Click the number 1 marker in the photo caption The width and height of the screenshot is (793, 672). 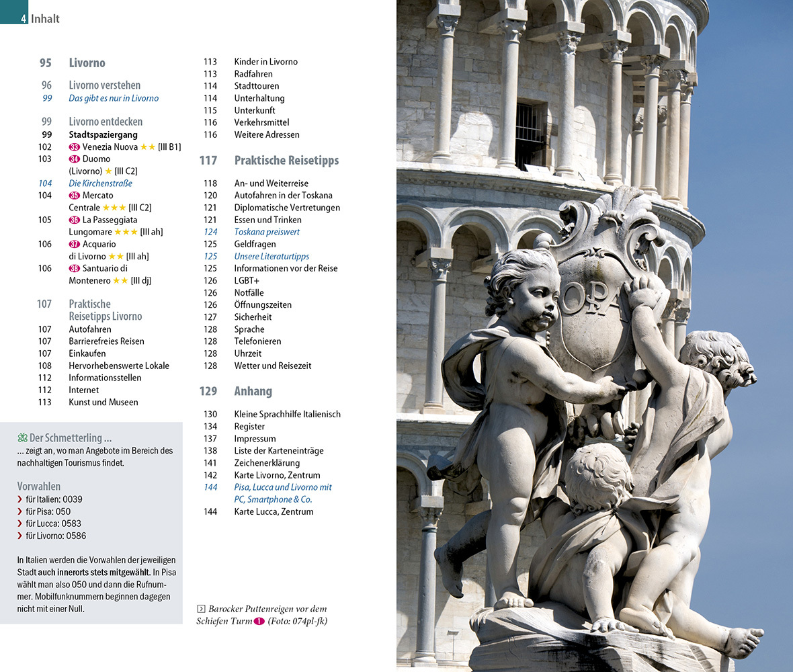coord(259,622)
